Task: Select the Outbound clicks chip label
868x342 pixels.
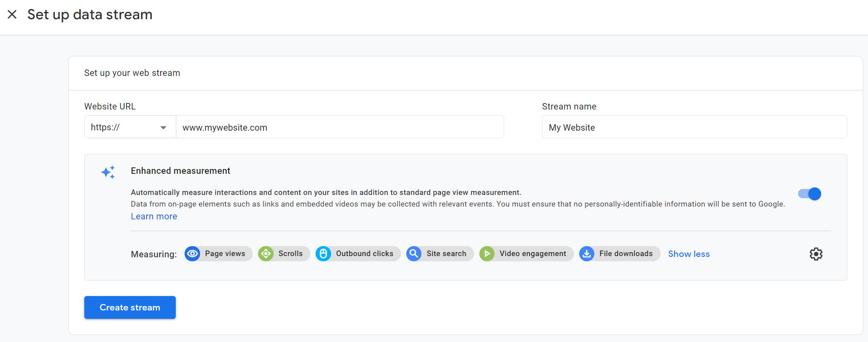Action: [364, 254]
